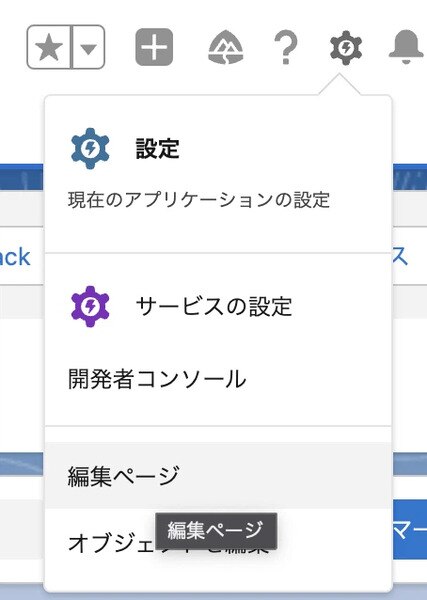
Task: Click the purple gear icon for サービスの設定
Action: [90, 307]
